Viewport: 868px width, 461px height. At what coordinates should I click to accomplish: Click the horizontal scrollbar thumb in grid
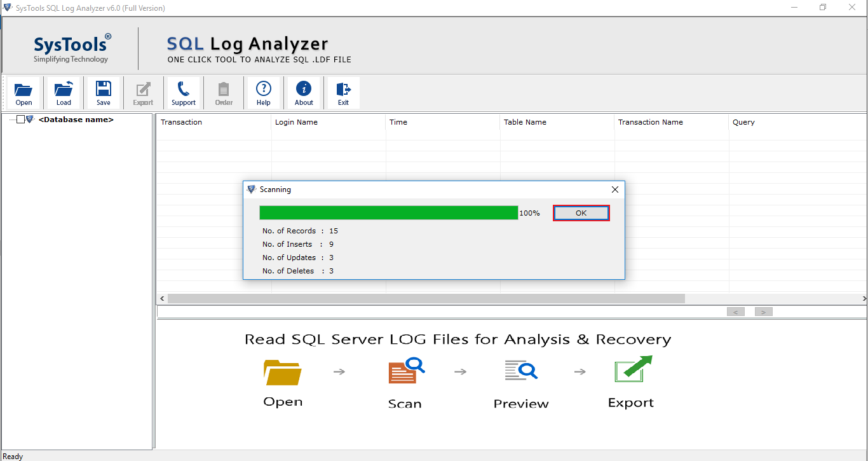pos(426,298)
